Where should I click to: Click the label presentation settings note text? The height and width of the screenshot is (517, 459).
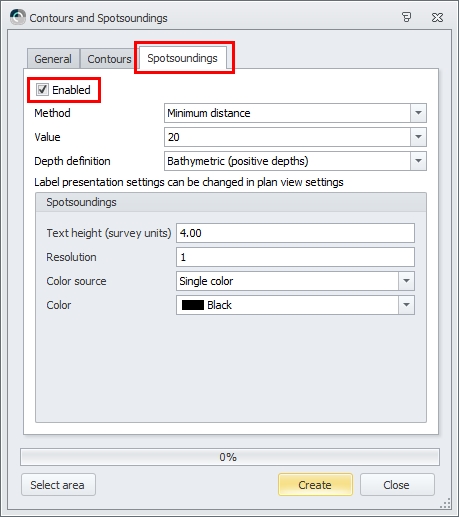(x=189, y=182)
